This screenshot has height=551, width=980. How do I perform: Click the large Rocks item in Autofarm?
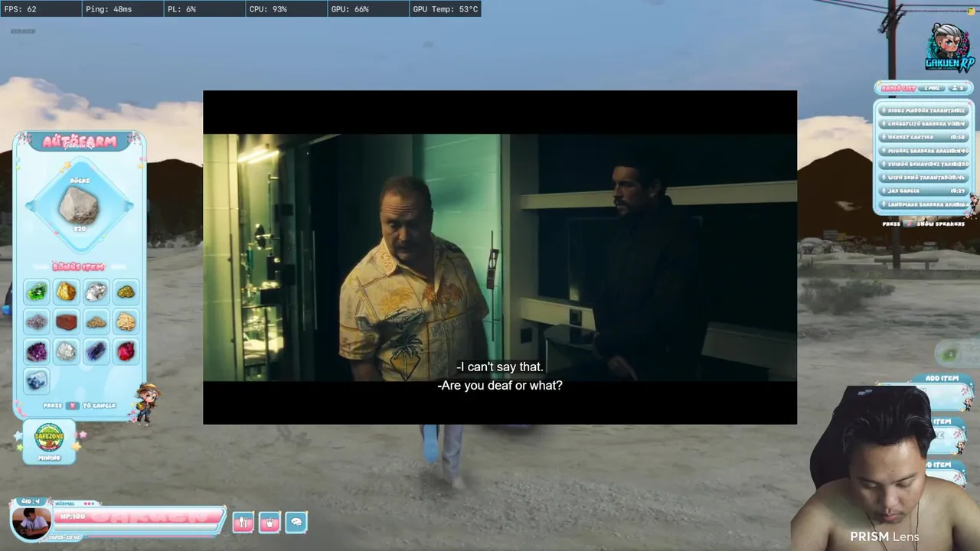[x=79, y=206]
